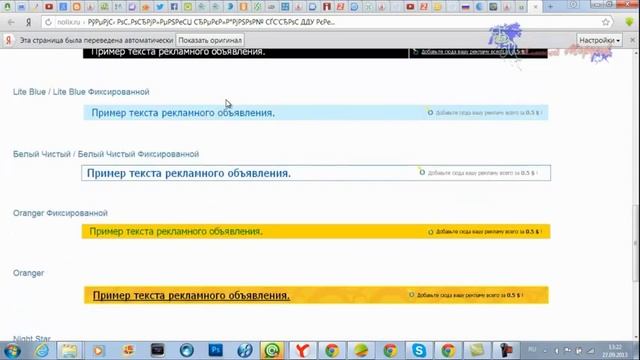Select the "Белый Чистый / Белый Чистый Фиксированной" heading
Viewport: 640px width, 360px height.
(106, 154)
